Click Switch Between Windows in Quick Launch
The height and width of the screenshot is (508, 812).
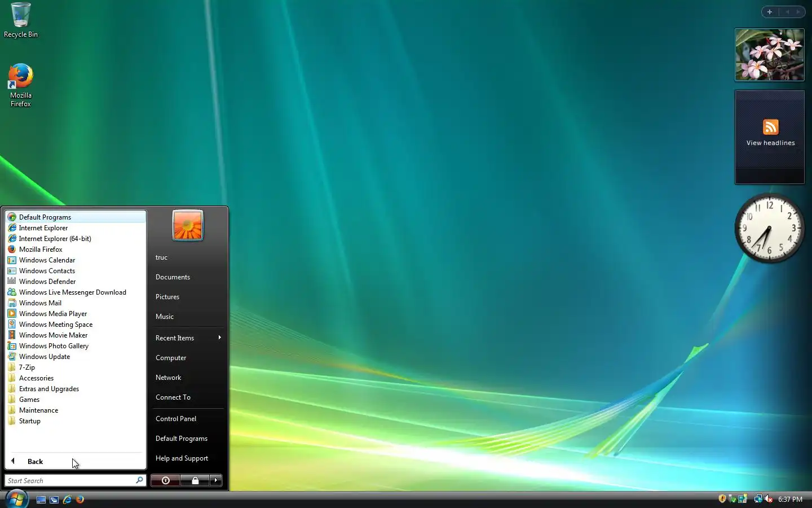click(x=54, y=500)
